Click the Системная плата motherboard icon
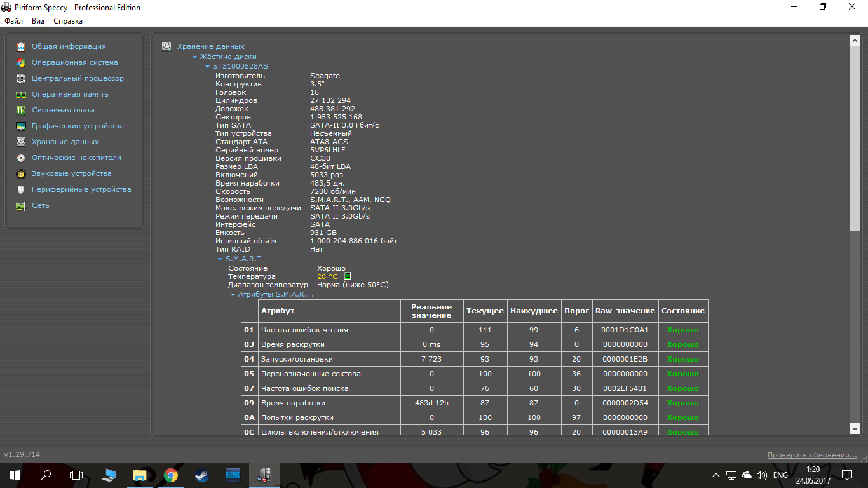The image size is (868, 488). coord(21,110)
